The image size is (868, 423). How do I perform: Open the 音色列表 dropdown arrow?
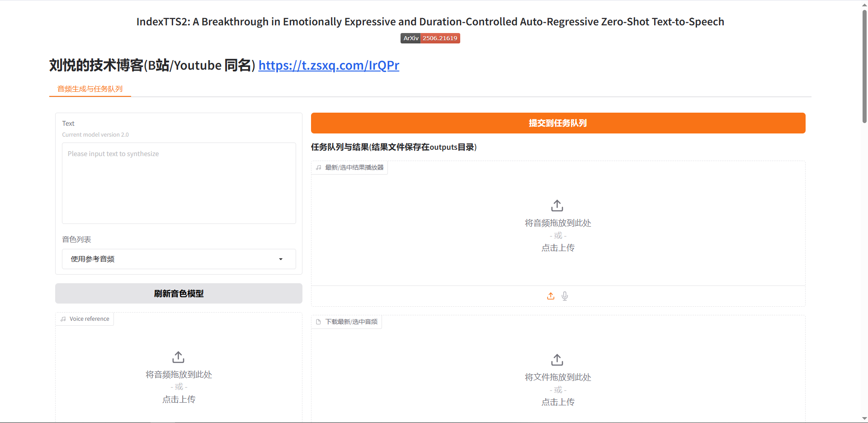pyautogui.click(x=281, y=259)
